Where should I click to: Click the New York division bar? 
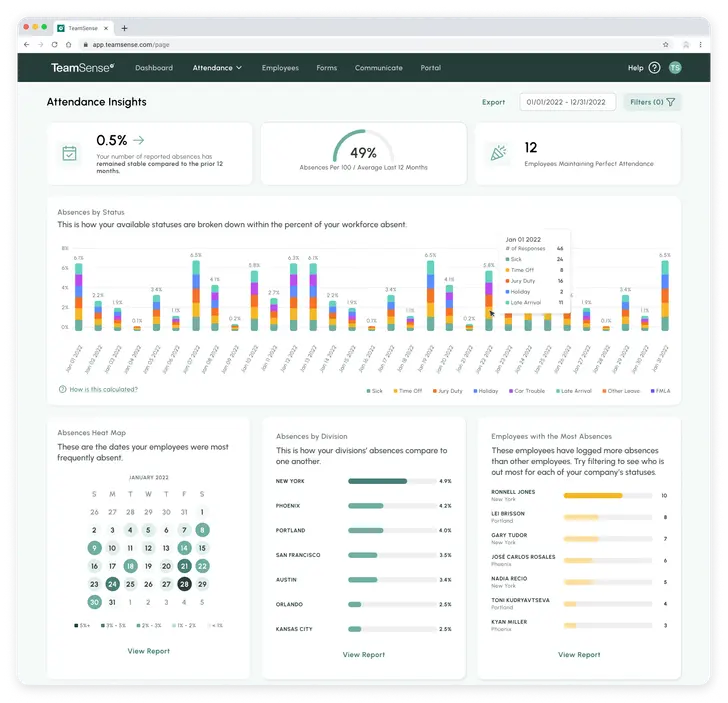[x=392, y=481]
